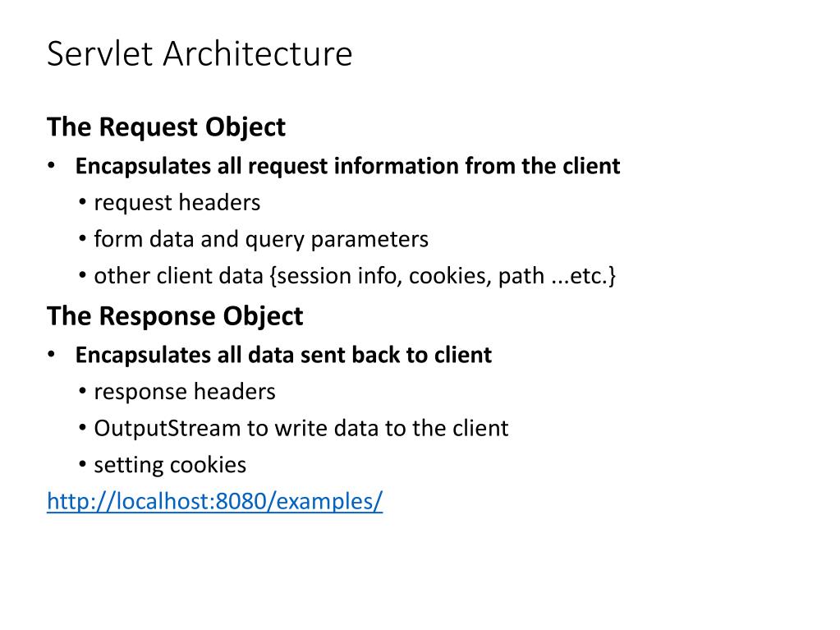Image resolution: width=840 pixels, height=630 pixels.
Task: Click bullet marker before 'response headers'
Action: click(x=85, y=392)
